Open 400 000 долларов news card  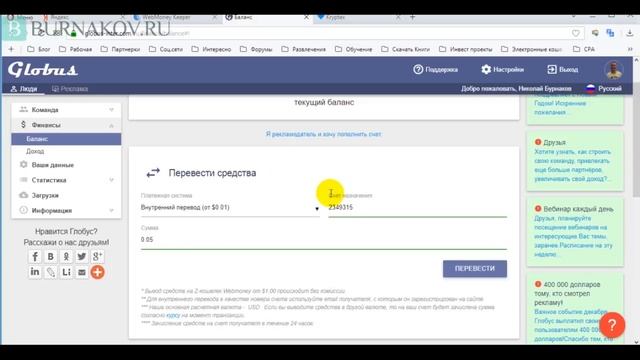click(x=575, y=310)
